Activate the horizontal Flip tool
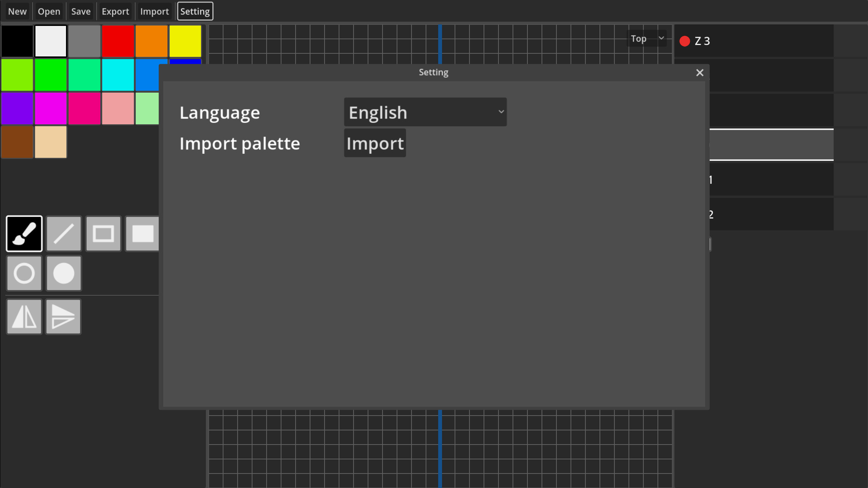Image resolution: width=868 pixels, height=488 pixels. click(x=24, y=316)
